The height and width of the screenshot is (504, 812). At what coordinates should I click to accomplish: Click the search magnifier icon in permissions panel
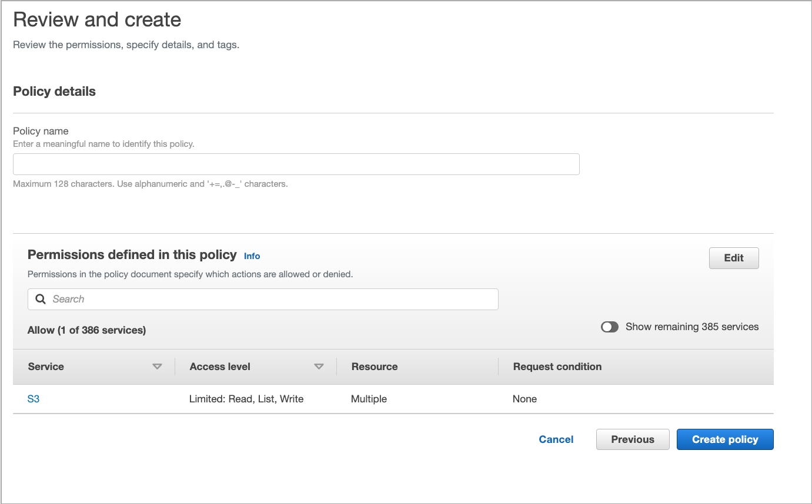click(x=40, y=299)
